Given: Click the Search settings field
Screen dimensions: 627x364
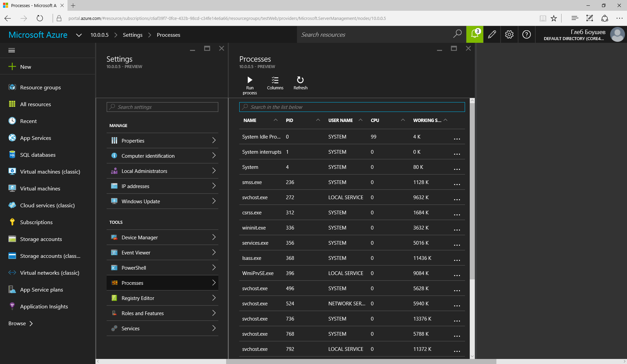Looking at the screenshot, I should [x=162, y=107].
